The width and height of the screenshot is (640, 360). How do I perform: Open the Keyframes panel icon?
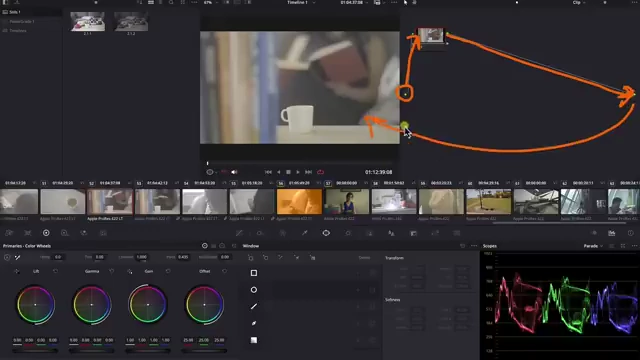pos(594,233)
